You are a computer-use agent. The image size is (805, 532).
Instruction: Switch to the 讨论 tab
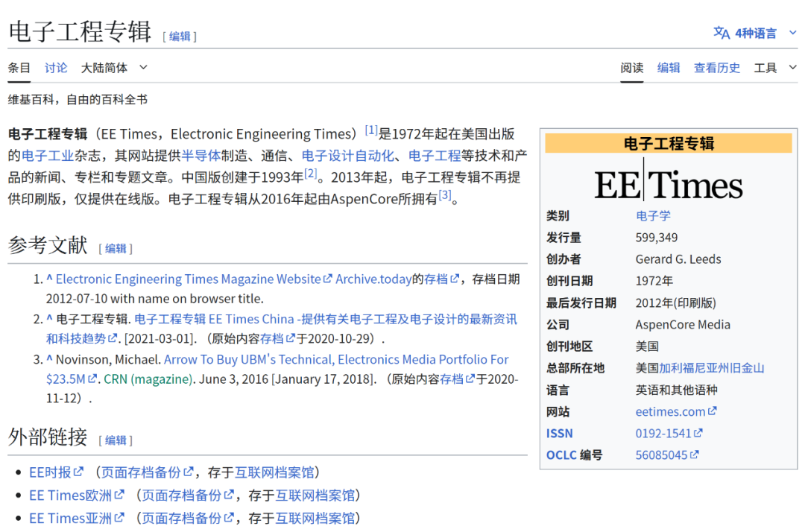pos(55,68)
